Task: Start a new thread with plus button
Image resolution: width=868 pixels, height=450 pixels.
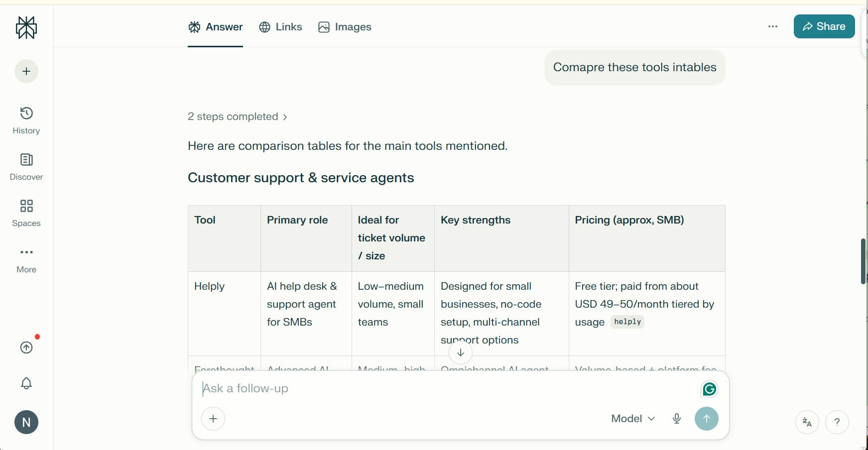Action: [x=26, y=71]
